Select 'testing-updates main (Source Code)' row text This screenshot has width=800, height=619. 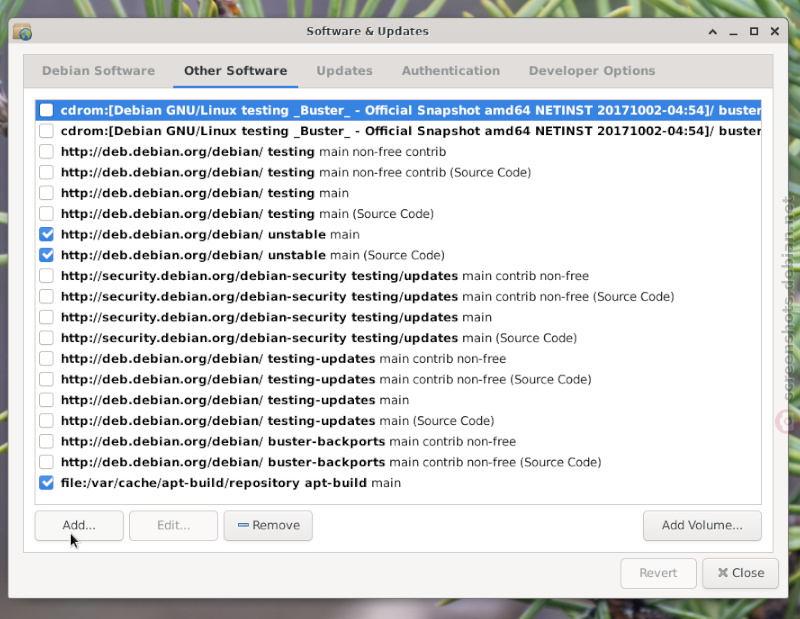[x=278, y=420]
